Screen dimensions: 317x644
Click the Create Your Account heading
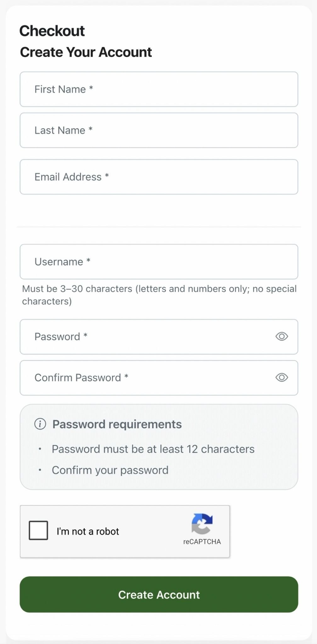(86, 52)
